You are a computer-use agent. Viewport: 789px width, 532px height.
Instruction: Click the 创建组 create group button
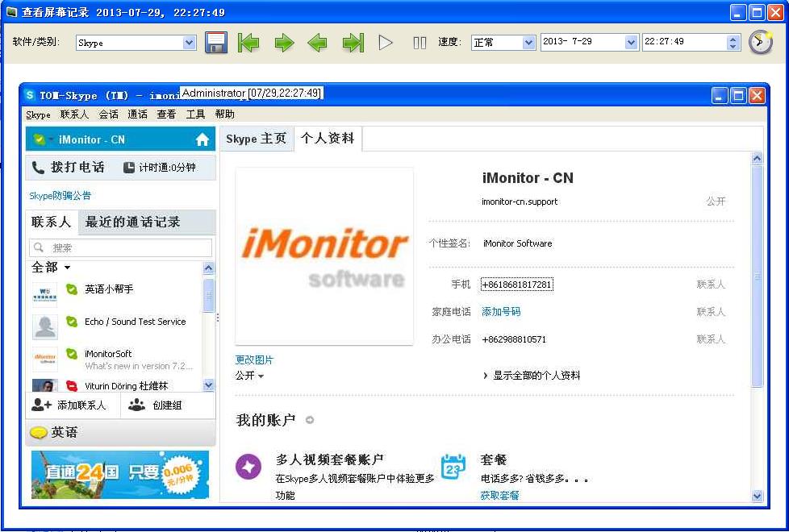[155, 405]
